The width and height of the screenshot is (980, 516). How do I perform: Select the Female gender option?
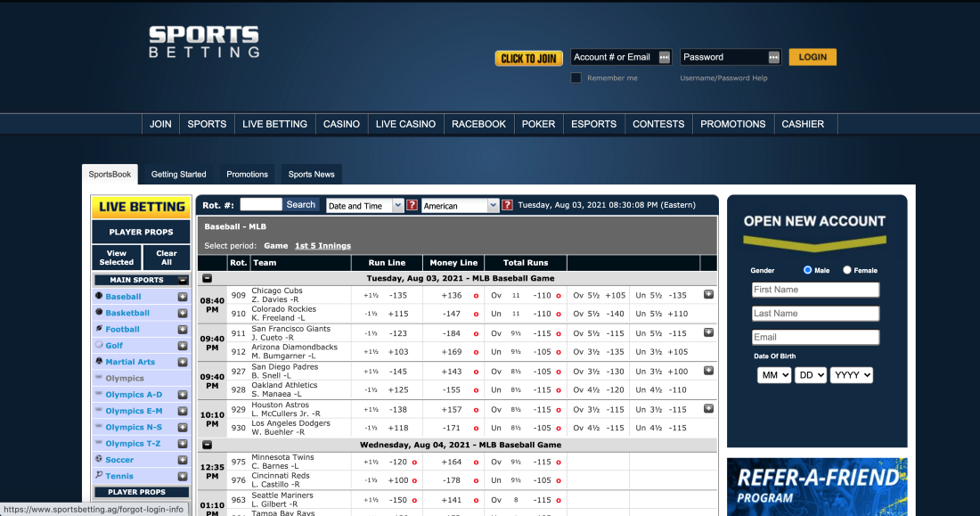coord(847,270)
